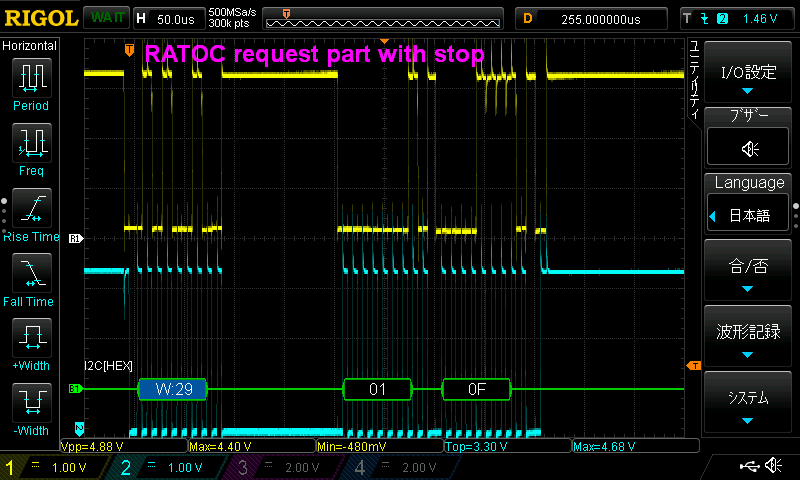
Task: Click the falling edge trigger icon
Action: click(705, 19)
